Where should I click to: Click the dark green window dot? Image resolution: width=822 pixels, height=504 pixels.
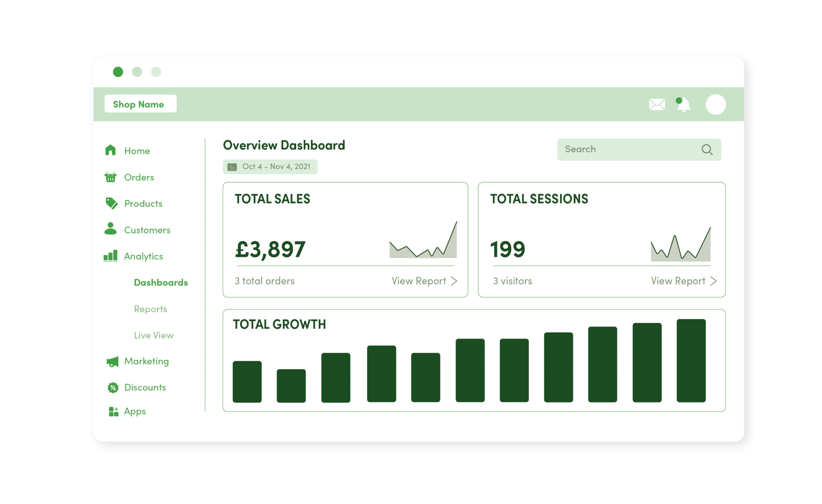coord(118,72)
